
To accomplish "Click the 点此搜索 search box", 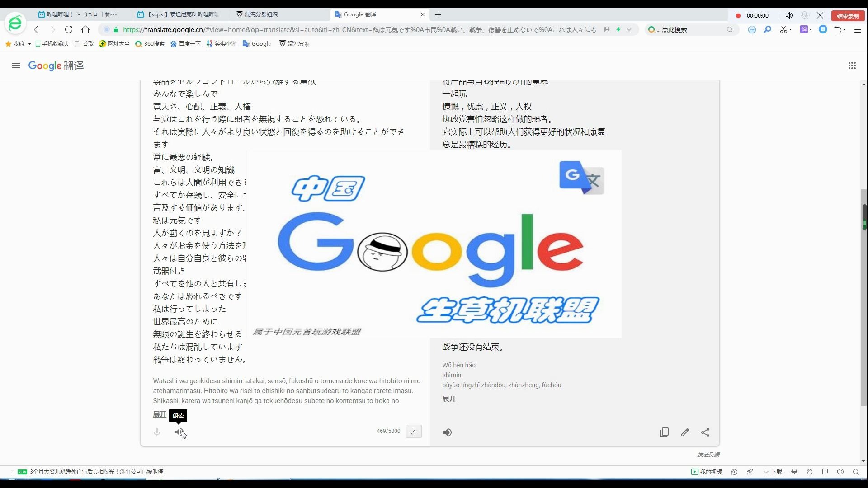I will coord(692,30).
